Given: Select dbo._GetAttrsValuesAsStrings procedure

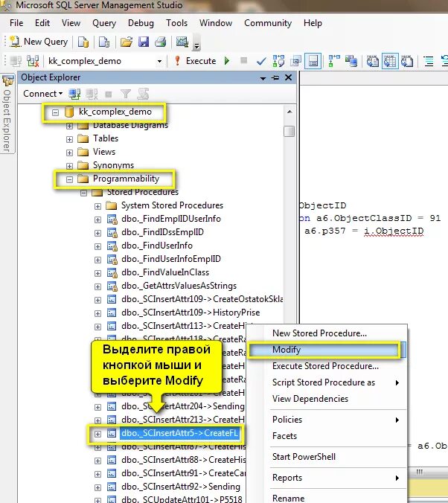Looking at the screenshot, I should [179, 286].
